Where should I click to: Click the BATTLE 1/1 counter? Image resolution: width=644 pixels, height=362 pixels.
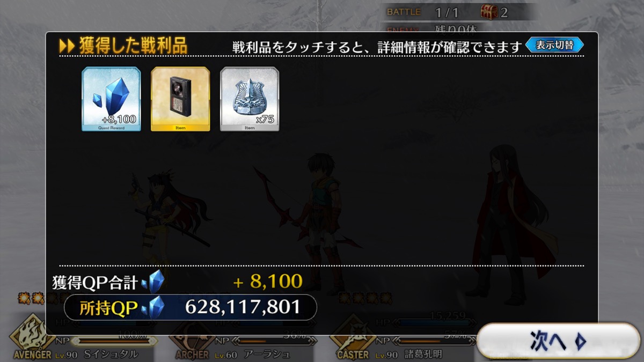pos(423,12)
